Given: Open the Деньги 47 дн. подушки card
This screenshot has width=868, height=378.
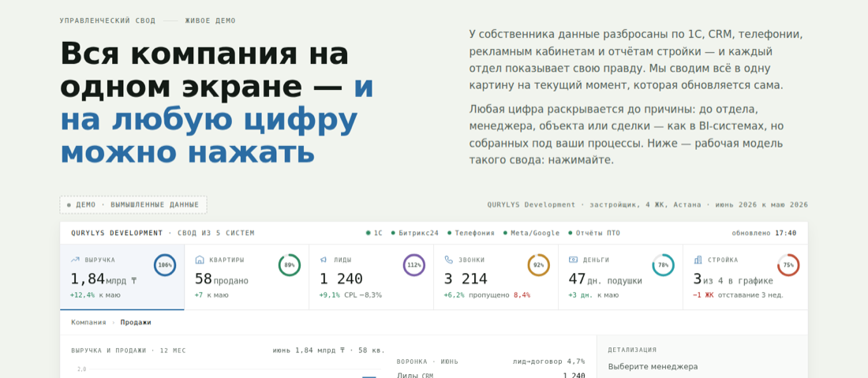Looking at the screenshot, I should point(620,277).
